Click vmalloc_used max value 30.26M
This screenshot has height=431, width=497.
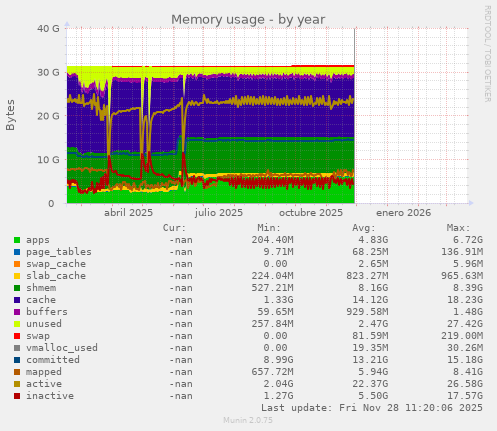click(x=465, y=348)
